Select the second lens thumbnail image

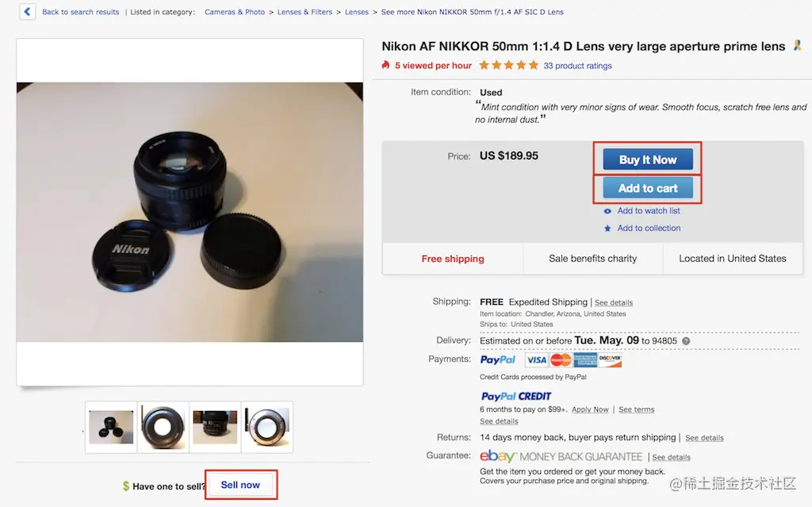click(x=163, y=427)
